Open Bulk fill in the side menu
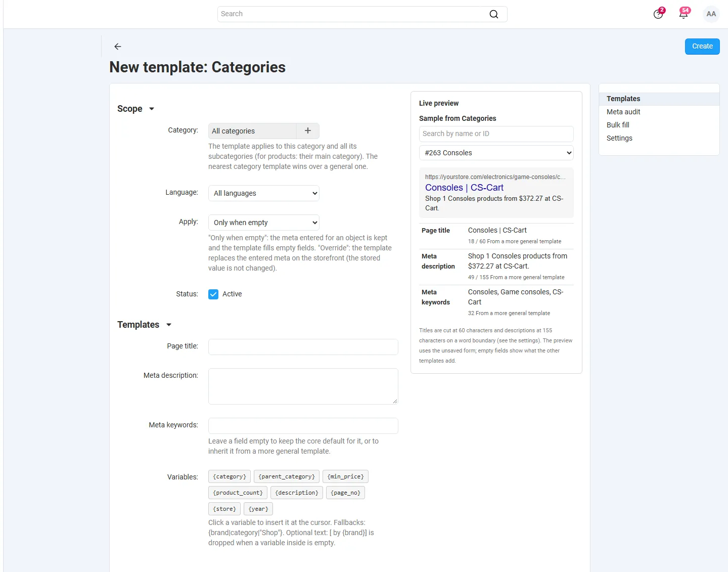This screenshot has height=572, width=728. coord(618,125)
